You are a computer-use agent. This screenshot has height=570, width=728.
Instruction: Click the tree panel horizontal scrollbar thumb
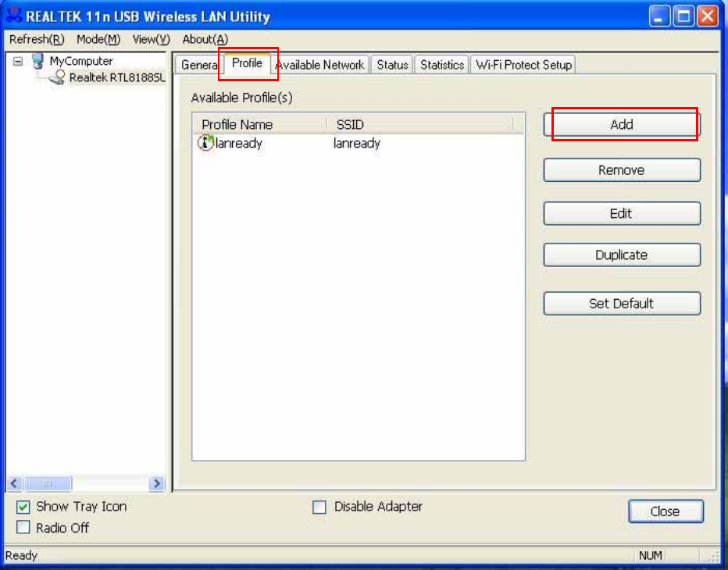[x=48, y=483]
